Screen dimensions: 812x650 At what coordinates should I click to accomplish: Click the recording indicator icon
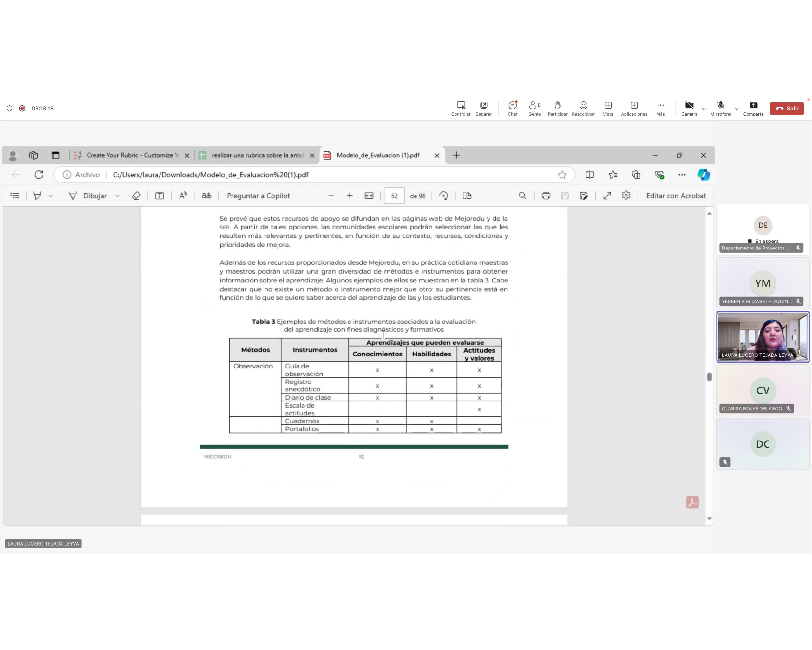click(22, 108)
